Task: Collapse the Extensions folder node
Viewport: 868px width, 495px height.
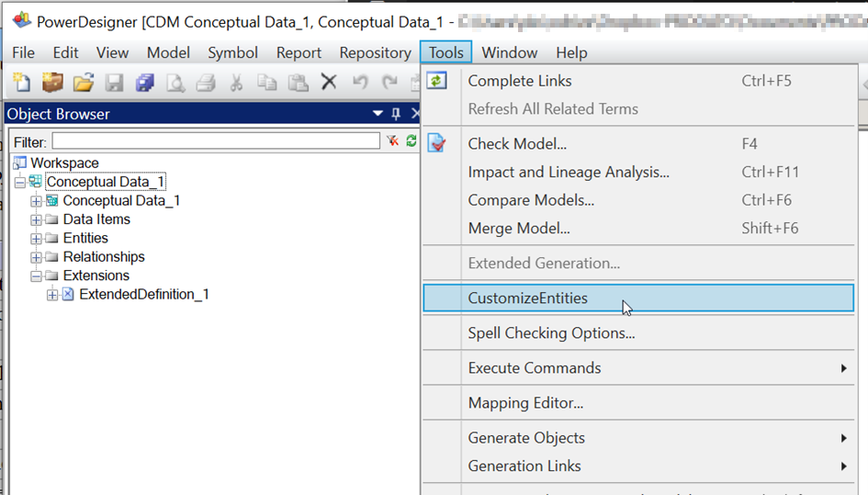Action: (36, 276)
